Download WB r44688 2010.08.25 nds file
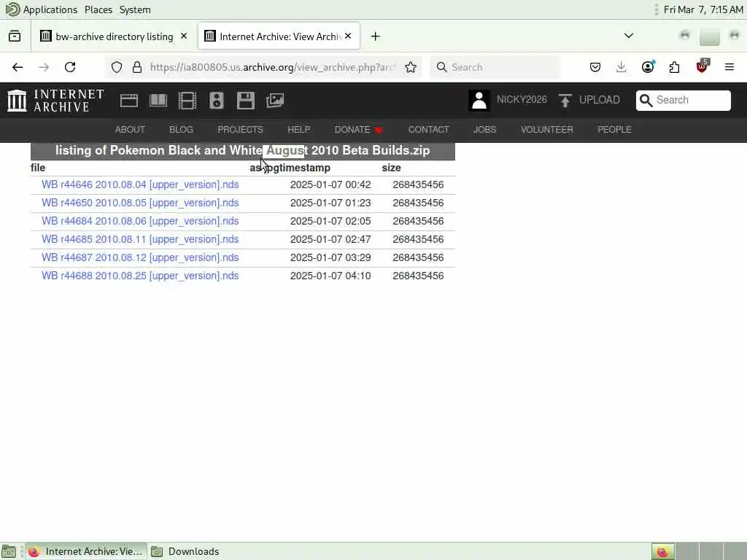The width and height of the screenshot is (747, 560). (x=140, y=276)
